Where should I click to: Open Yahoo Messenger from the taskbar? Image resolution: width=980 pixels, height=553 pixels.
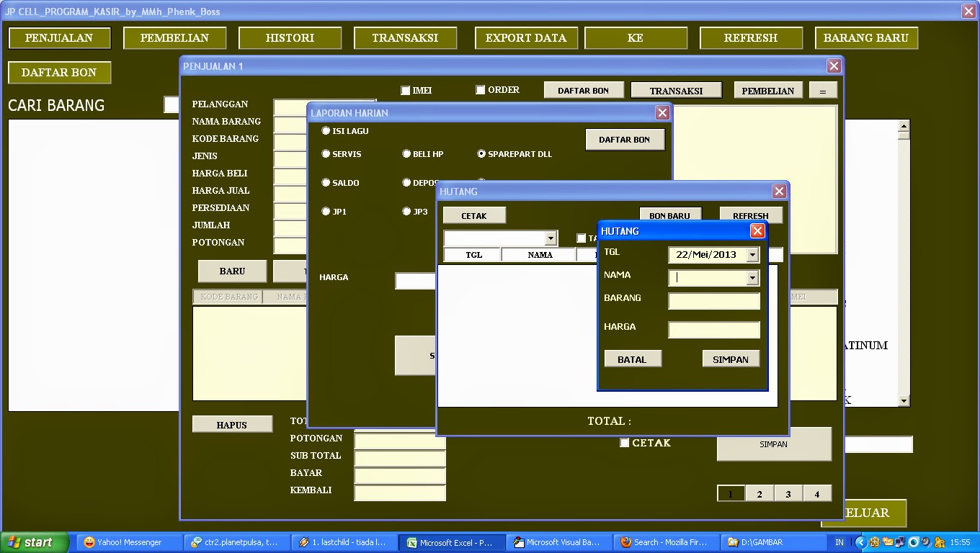128,542
